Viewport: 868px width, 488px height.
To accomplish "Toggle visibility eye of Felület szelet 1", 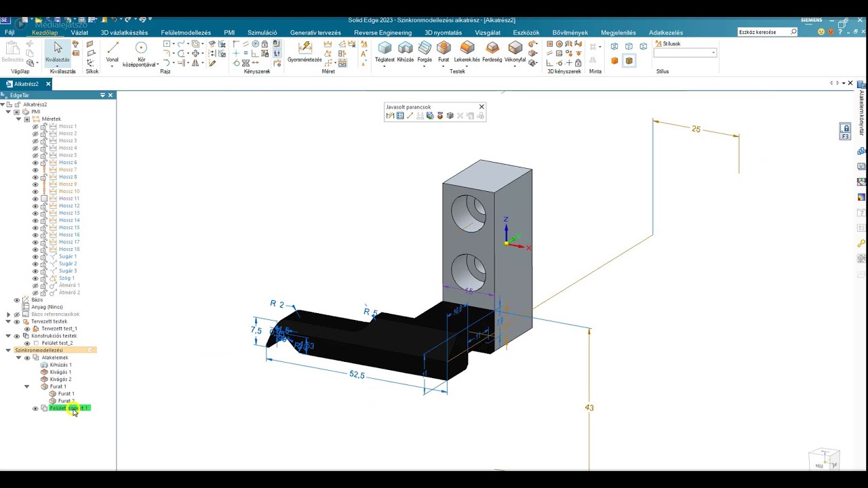I will (x=35, y=408).
